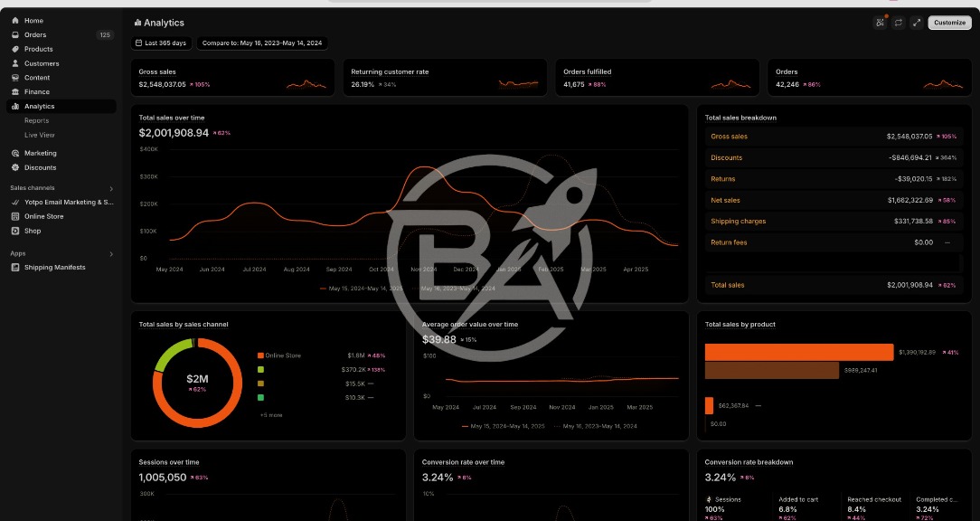Click the Analytics bar chart icon in sidebar
The width and height of the screenshot is (980, 521).
pyautogui.click(x=15, y=107)
